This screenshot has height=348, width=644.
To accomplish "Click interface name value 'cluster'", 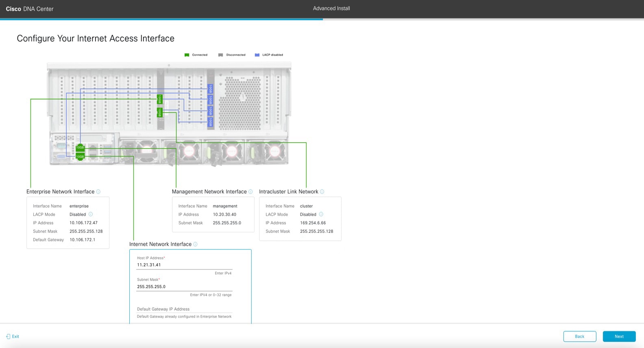I will (306, 206).
